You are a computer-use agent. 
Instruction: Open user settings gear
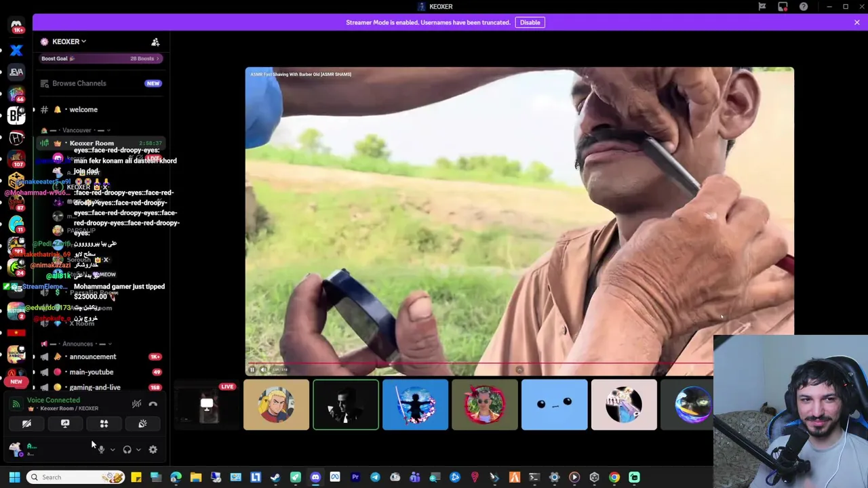(153, 449)
